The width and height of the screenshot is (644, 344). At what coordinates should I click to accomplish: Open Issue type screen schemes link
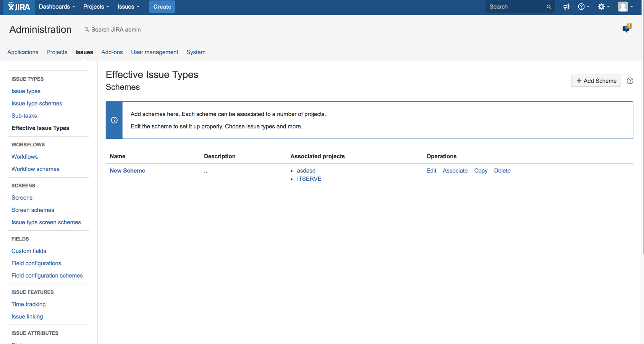46,222
